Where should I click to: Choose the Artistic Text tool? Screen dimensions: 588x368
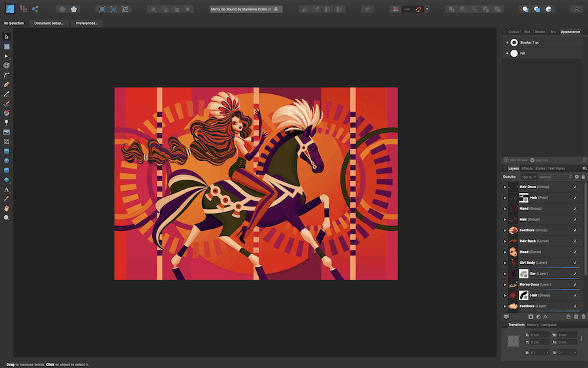click(x=7, y=189)
